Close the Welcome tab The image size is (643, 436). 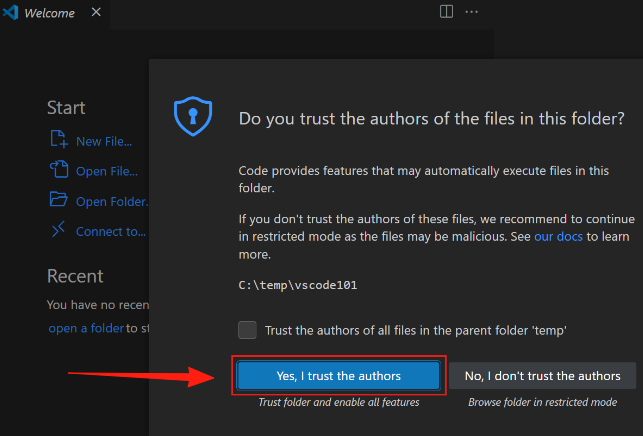point(95,13)
